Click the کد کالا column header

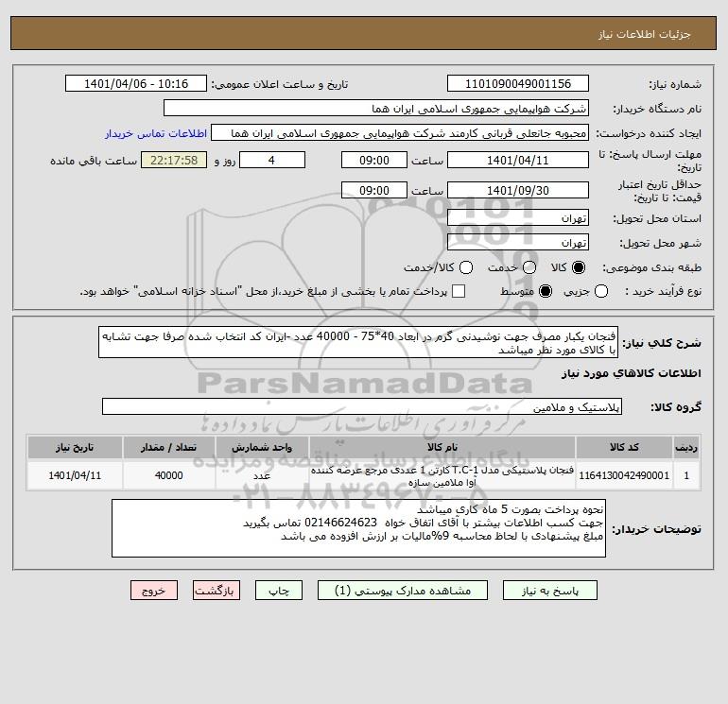(x=624, y=447)
